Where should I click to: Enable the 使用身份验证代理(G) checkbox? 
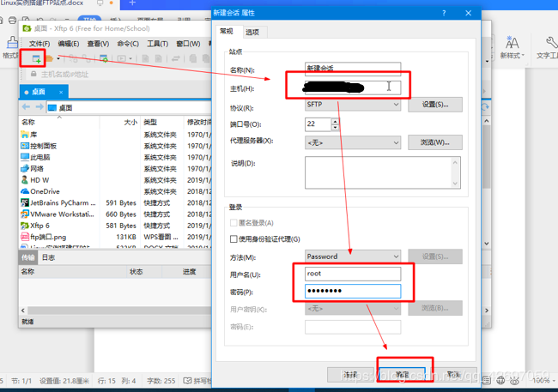point(234,239)
